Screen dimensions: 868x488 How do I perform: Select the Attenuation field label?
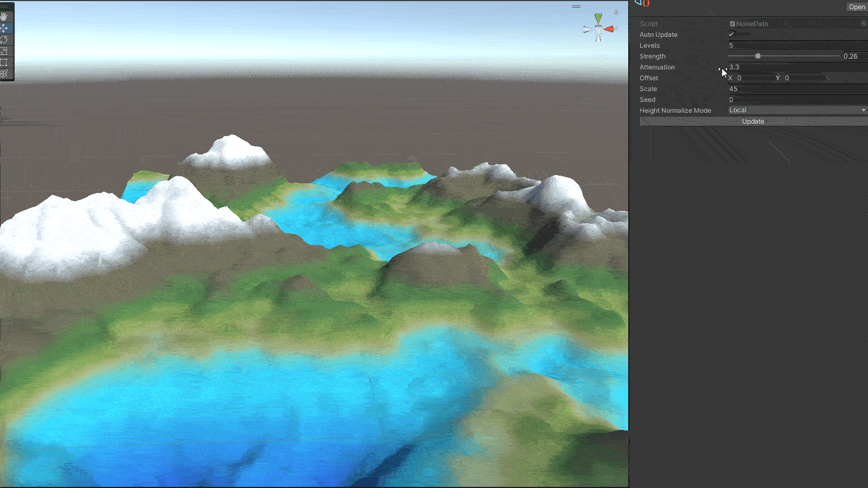click(657, 67)
